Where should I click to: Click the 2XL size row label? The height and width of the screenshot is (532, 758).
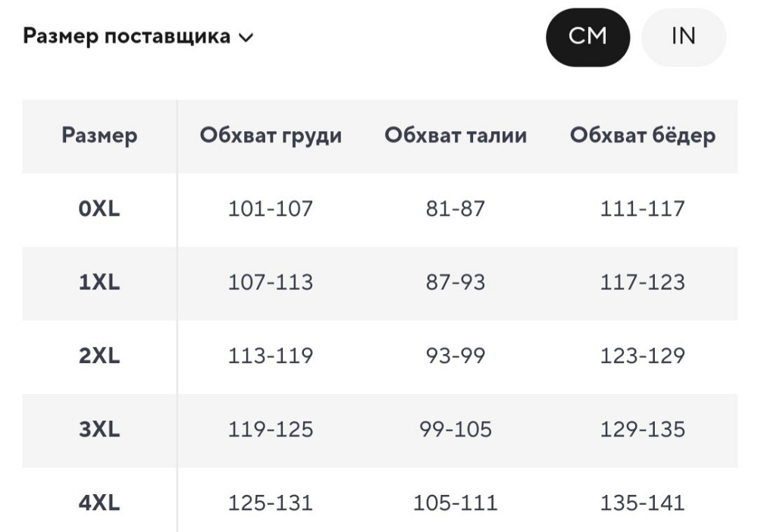100,356
